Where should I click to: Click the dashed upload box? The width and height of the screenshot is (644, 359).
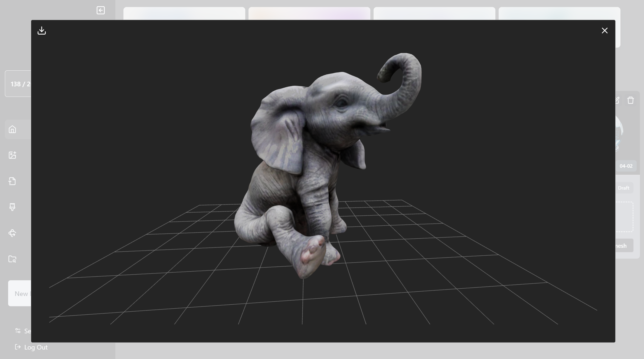coord(624,217)
